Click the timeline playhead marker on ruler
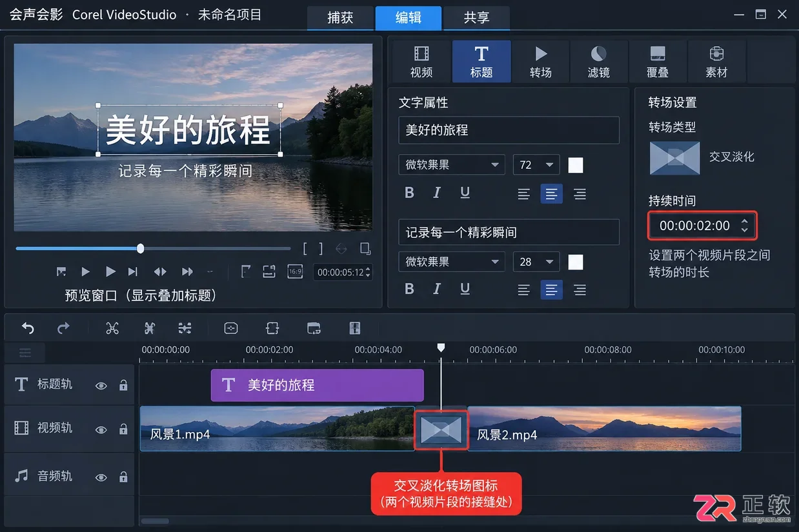The height and width of the screenshot is (532, 799). pyautogui.click(x=441, y=348)
